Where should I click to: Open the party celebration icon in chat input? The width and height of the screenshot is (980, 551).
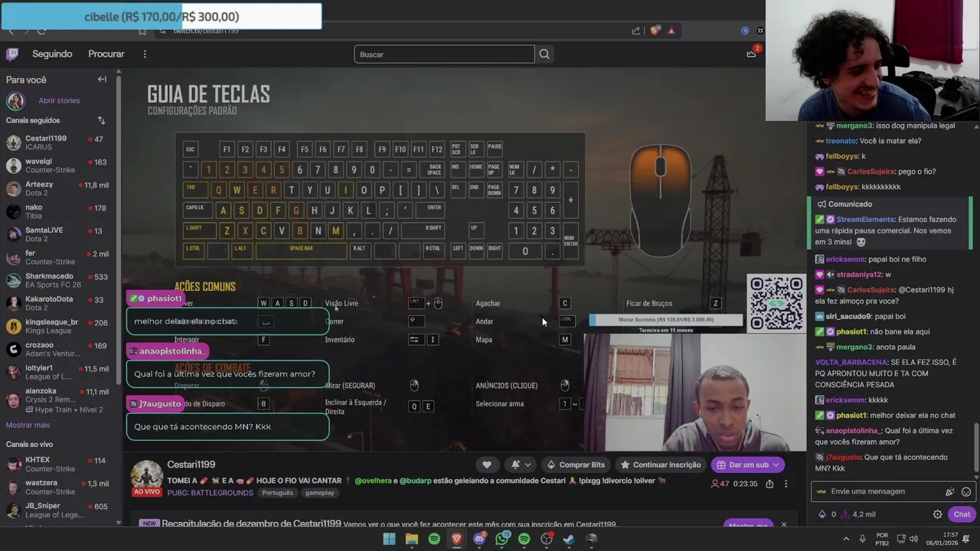tap(950, 491)
